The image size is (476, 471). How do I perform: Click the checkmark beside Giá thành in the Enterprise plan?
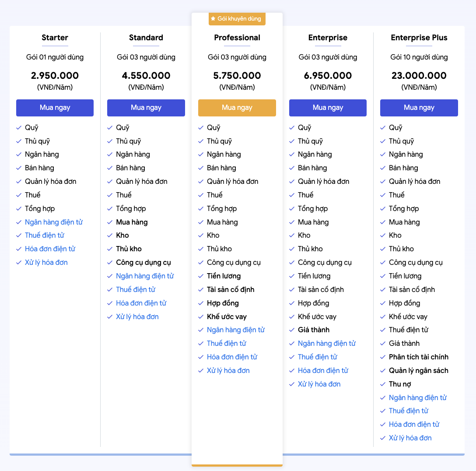point(292,330)
